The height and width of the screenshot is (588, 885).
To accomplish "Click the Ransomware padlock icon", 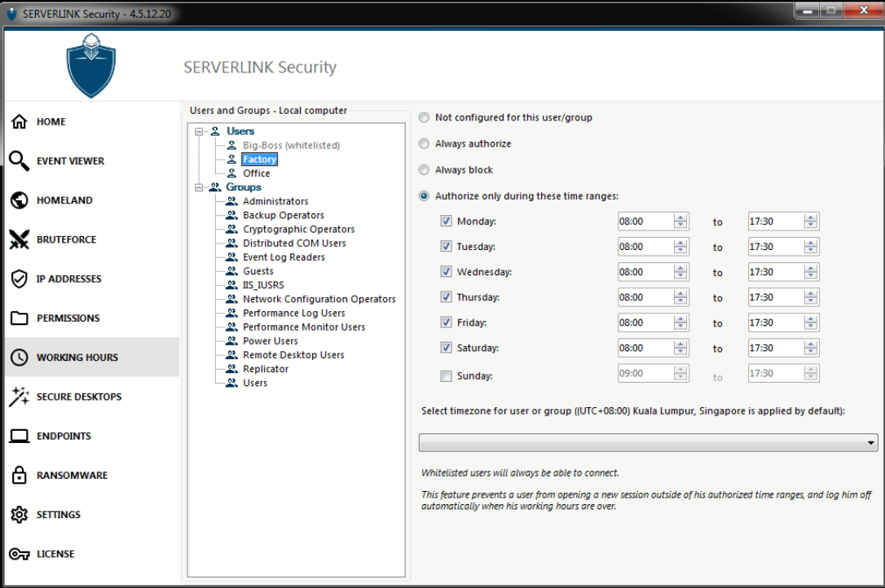I will click(20, 476).
